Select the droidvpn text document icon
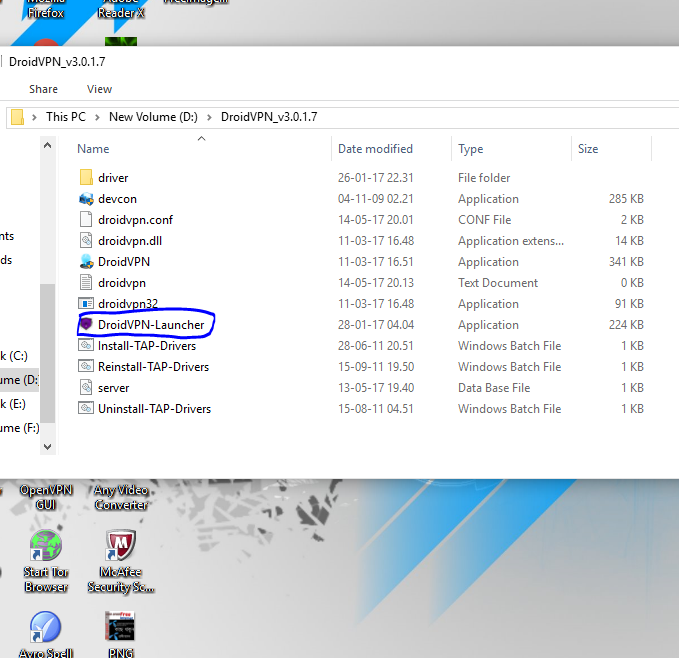Viewport: 679px width, 658px height. (86, 282)
